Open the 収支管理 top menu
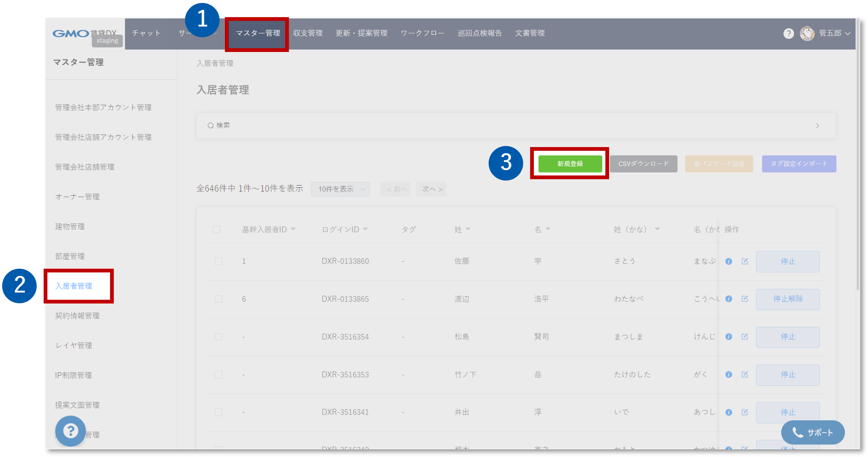This screenshot has height=457, width=868. tap(308, 33)
